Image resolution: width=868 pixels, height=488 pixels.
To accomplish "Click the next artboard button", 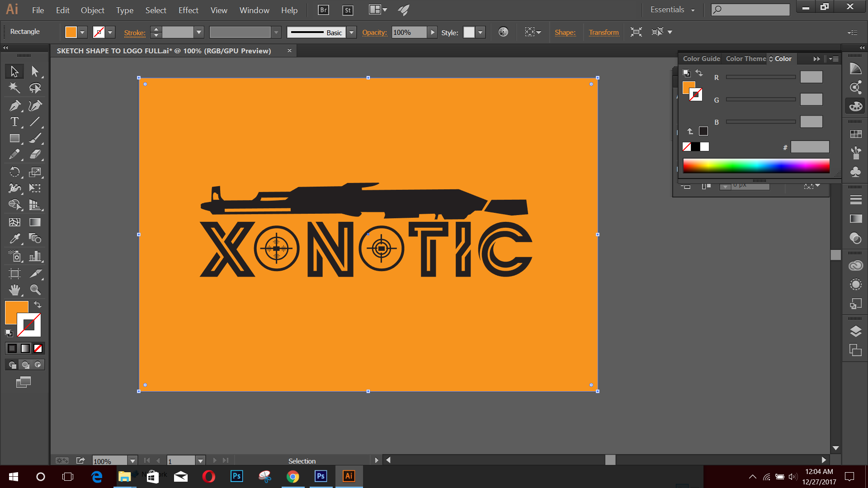I will tap(215, 460).
